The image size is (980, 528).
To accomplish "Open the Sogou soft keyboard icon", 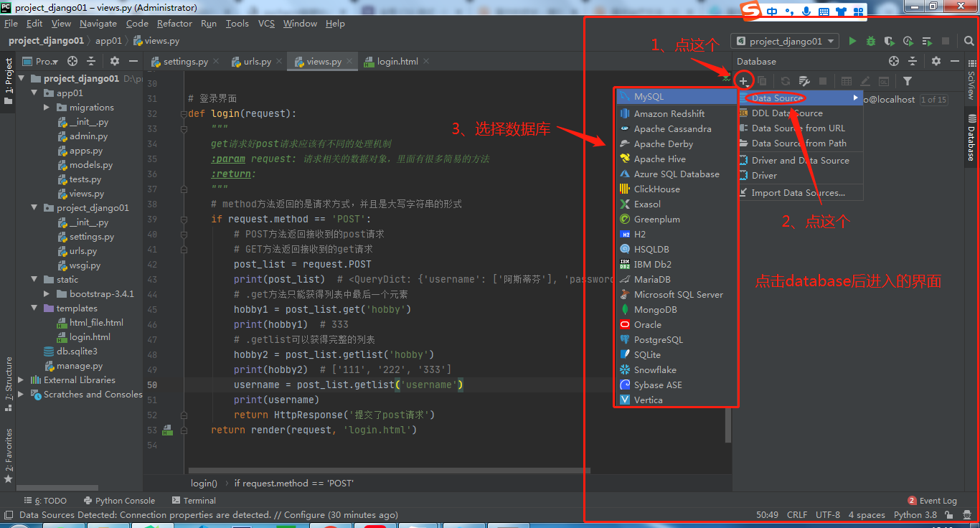I will click(x=824, y=11).
